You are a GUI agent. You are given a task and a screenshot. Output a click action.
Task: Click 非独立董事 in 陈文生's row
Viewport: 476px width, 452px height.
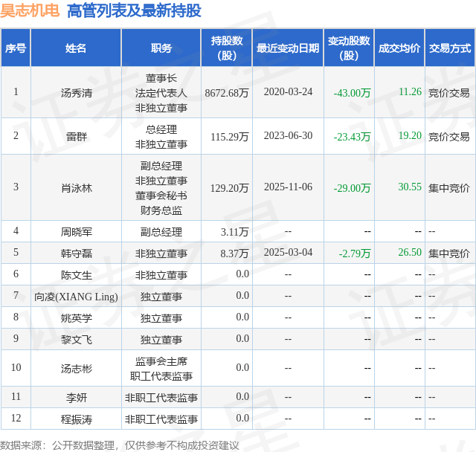click(x=161, y=275)
